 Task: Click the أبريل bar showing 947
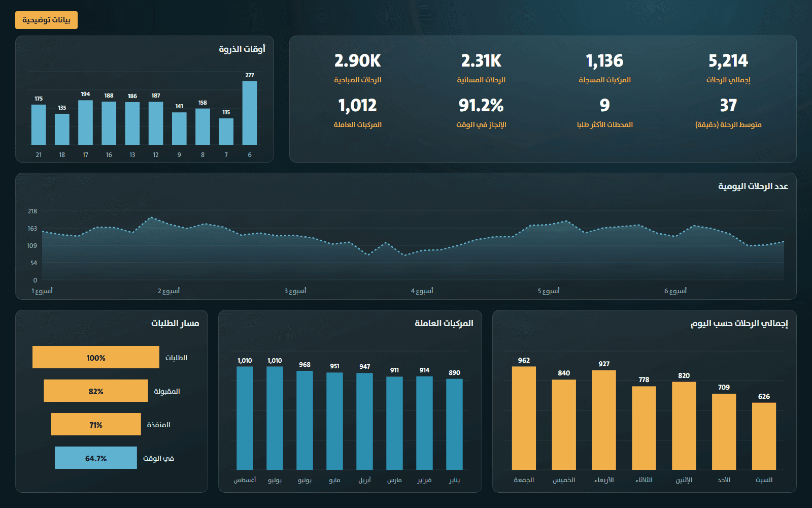tap(364, 421)
